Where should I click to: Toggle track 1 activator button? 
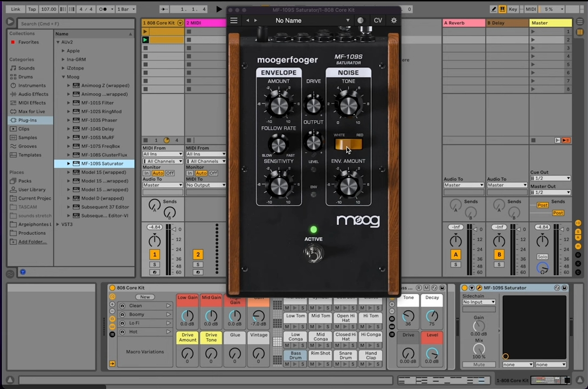[155, 255]
